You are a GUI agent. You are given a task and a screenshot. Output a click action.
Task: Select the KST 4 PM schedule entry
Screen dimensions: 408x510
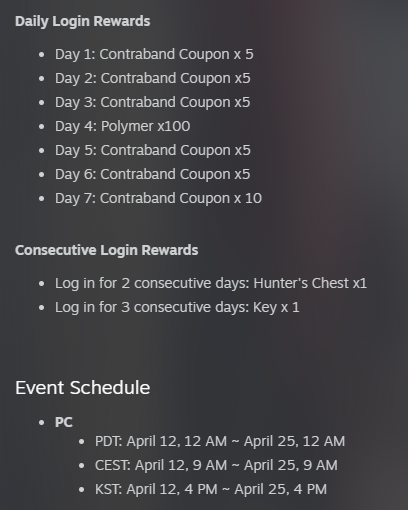(211, 489)
